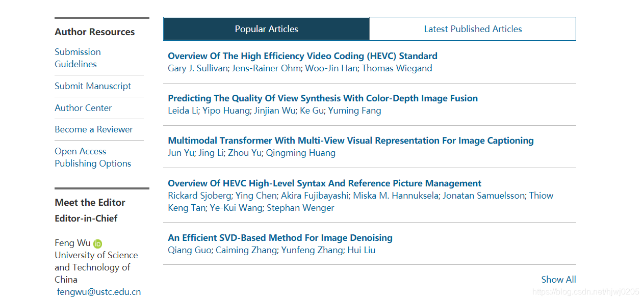
Task: Select author Qiang Guo
Action: [189, 250]
